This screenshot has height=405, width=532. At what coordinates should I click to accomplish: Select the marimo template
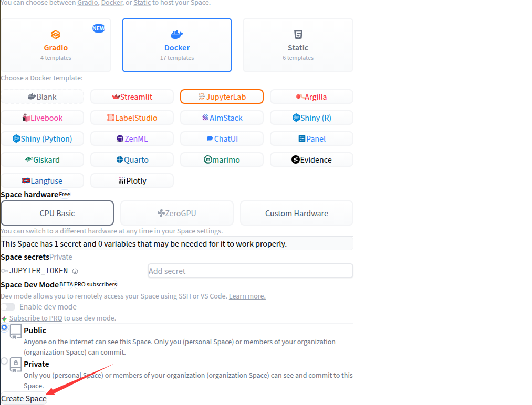pos(222,159)
